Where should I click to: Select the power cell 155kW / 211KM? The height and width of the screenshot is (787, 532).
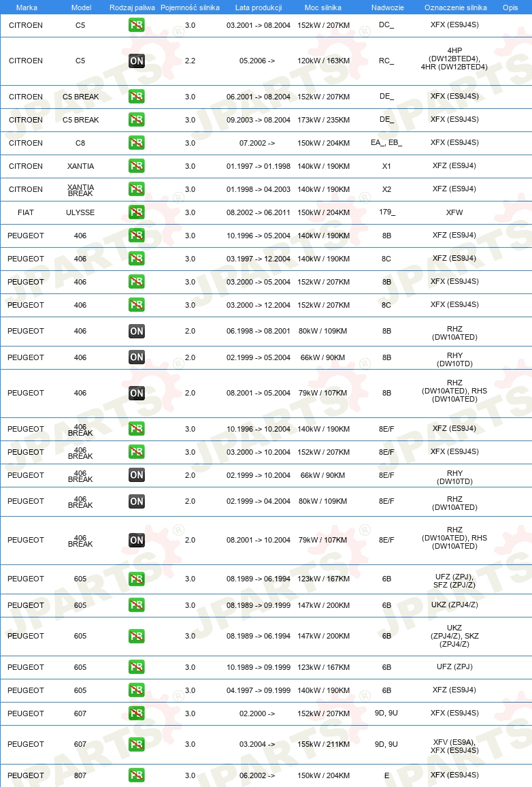coord(323,744)
